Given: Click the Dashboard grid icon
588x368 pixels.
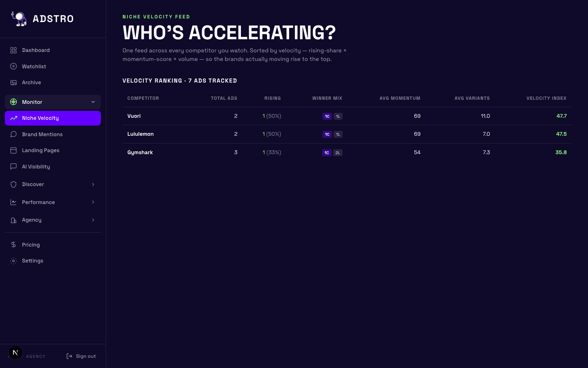Looking at the screenshot, I should click(13, 50).
